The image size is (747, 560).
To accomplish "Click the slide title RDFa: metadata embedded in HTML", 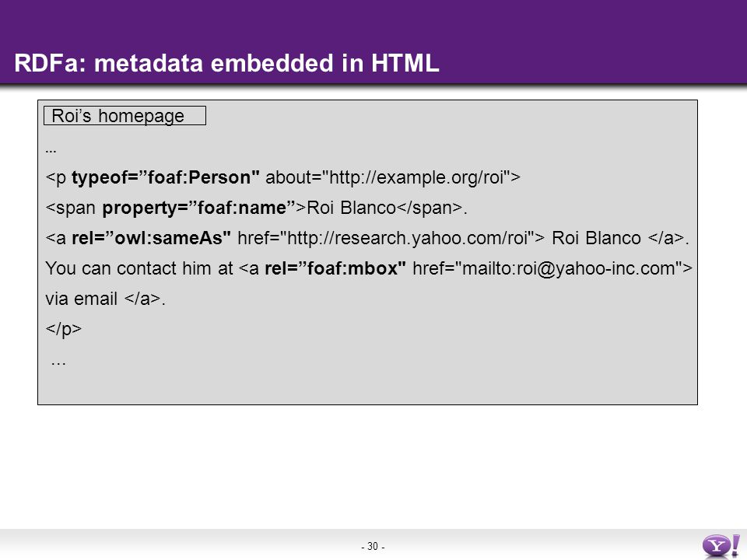I will point(226,63).
